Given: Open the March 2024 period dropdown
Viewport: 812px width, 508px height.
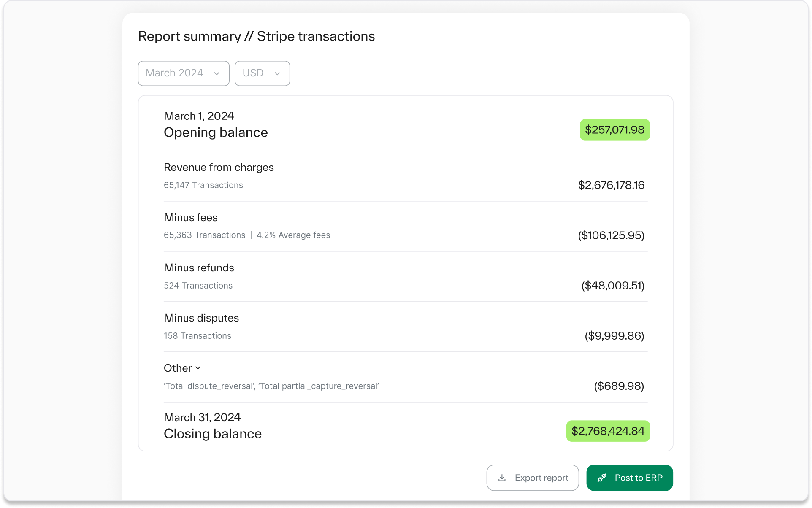Looking at the screenshot, I should pyautogui.click(x=183, y=73).
